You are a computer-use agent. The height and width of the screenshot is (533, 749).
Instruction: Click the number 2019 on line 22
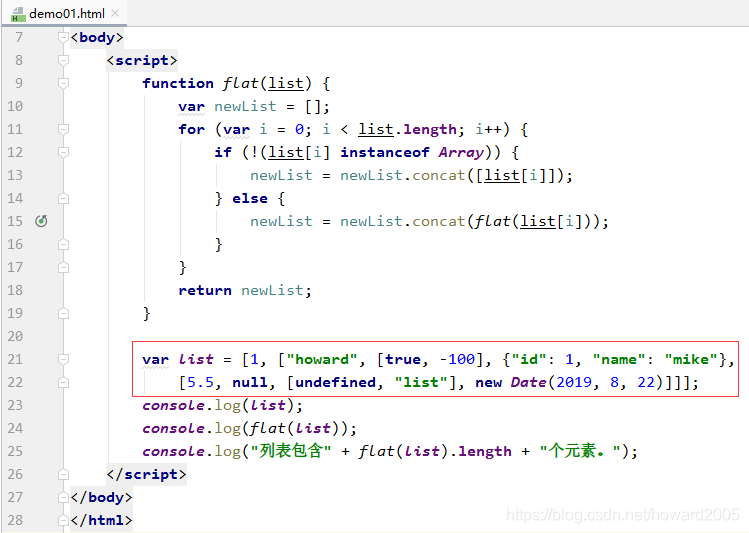coord(574,382)
